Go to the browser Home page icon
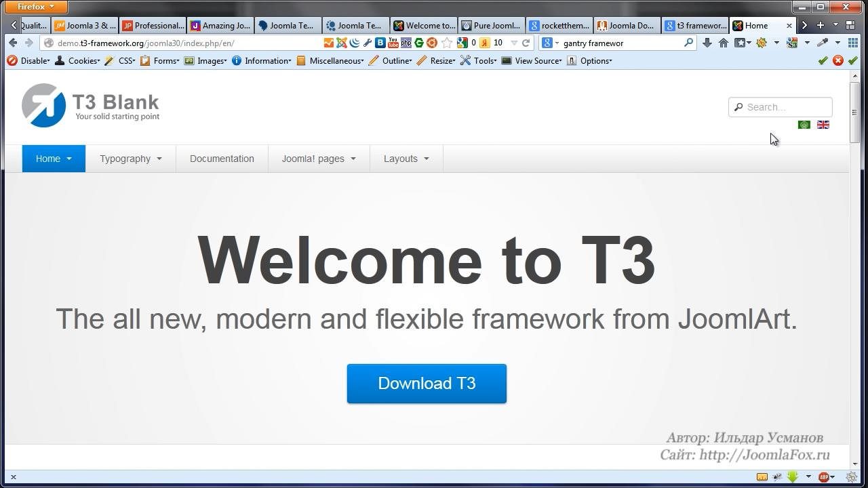The height and width of the screenshot is (488, 868). [724, 43]
